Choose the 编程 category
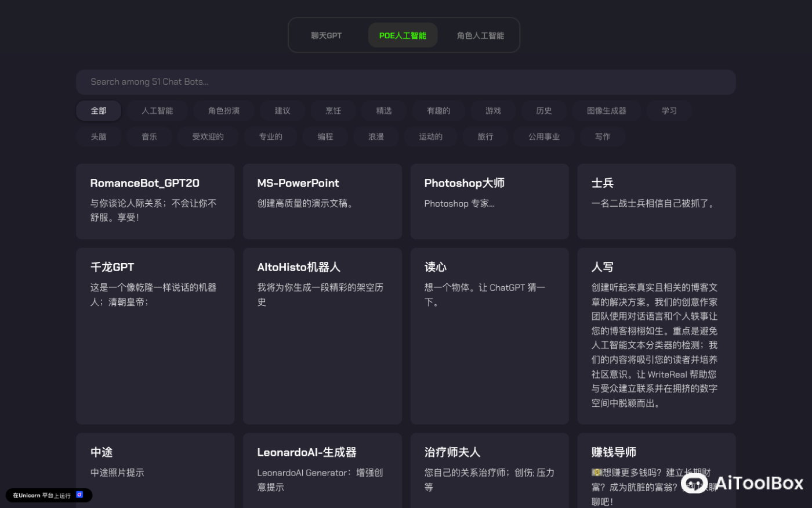The width and height of the screenshot is (812, 508). [325, 136]
